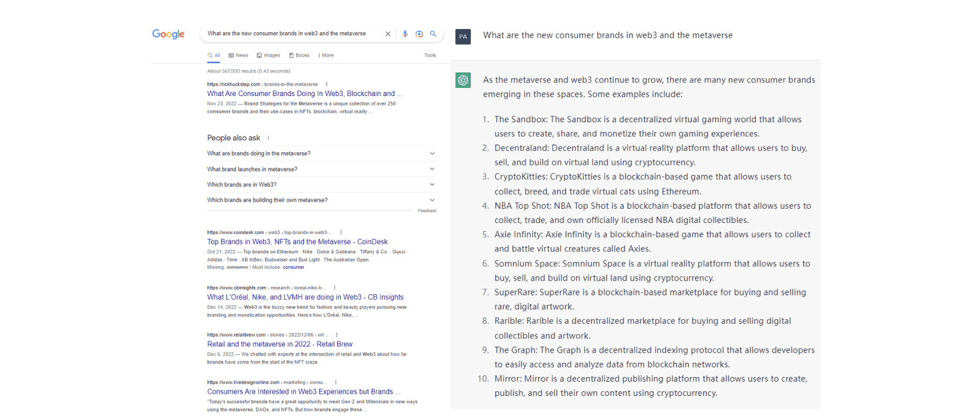Click the 'People also ask' heading
980x420 pixels.
(234, 138)
